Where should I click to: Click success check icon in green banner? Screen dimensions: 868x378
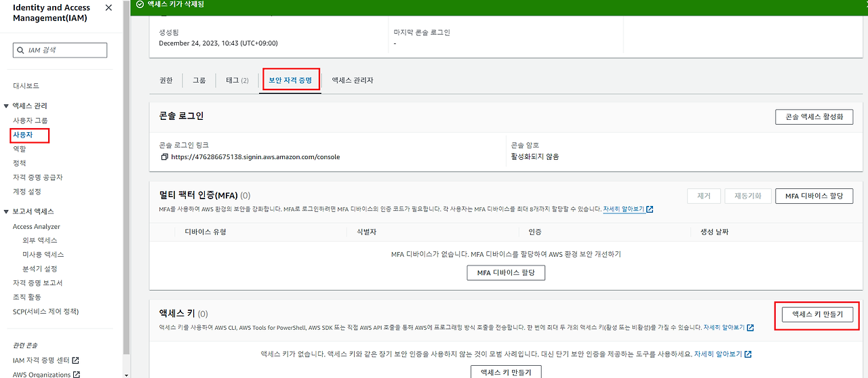[x=139, y=4]
